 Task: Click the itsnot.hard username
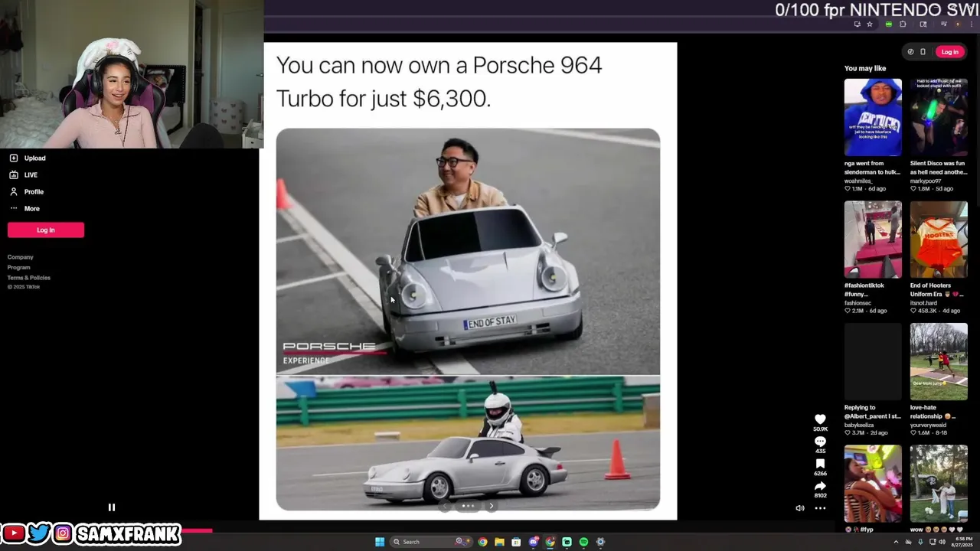tap(923, 303)
